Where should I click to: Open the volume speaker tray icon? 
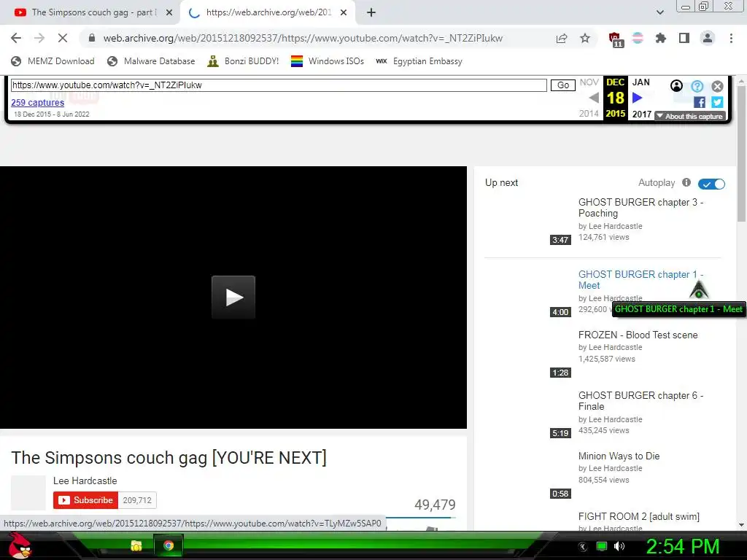tap(619, 546)
